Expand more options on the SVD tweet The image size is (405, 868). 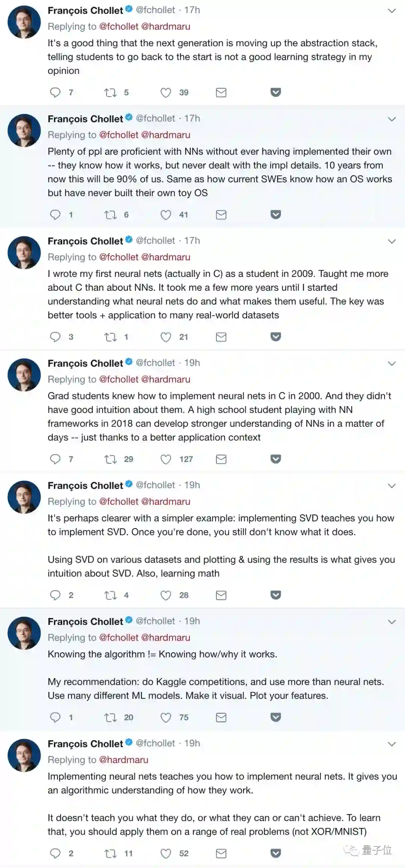(391, 486)
